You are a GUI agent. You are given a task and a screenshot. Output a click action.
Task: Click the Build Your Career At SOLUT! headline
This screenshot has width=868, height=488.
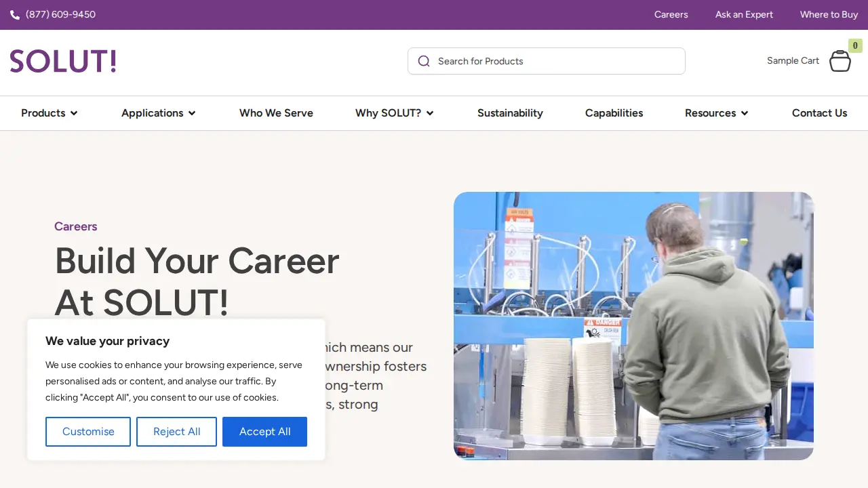(197, 281)
